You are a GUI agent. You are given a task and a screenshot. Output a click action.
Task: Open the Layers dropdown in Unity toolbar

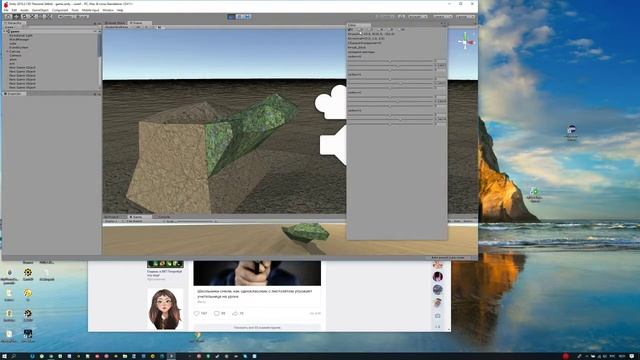coord(442,17)
